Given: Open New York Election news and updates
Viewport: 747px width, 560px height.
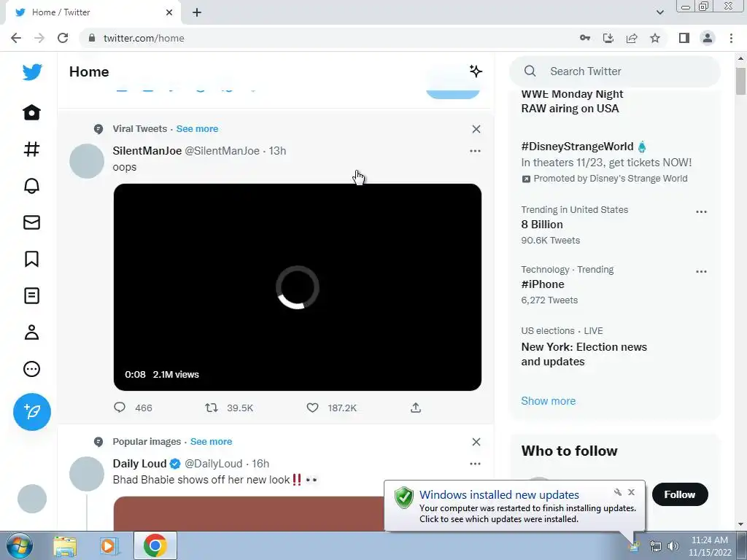Looking at the screenshot, I should tap(584, 354).
